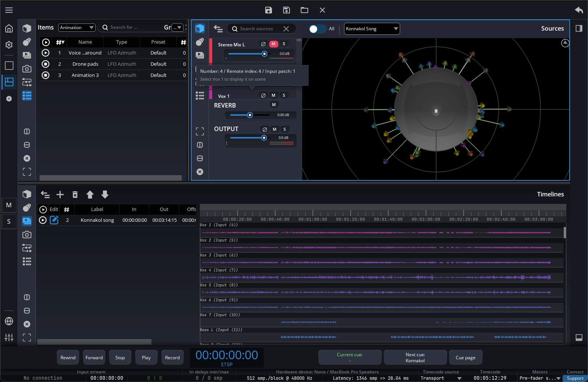Solo the OUTPUT channel
The image size is (588, 382).
[x=285, y=129]
